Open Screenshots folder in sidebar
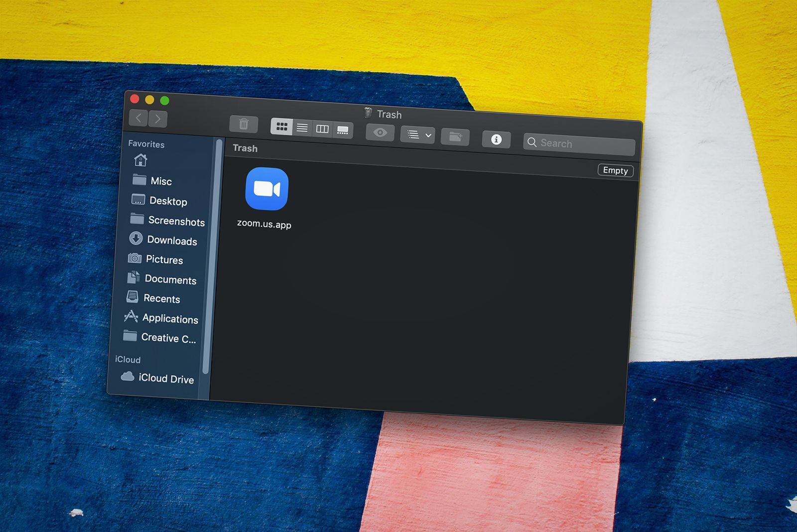 tap(167, 220)
